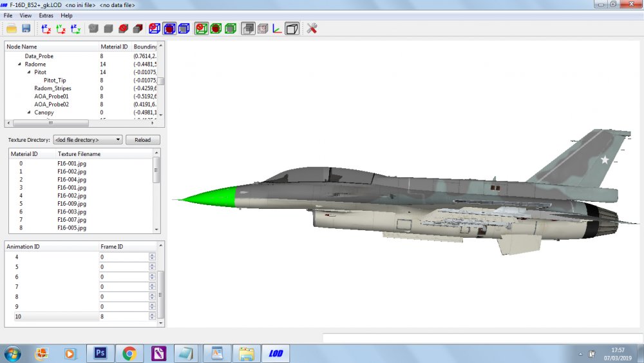This screenshot has height=363, width=644.
Task: Select the AOA_Probe02 node
Action: coord(52,104)
